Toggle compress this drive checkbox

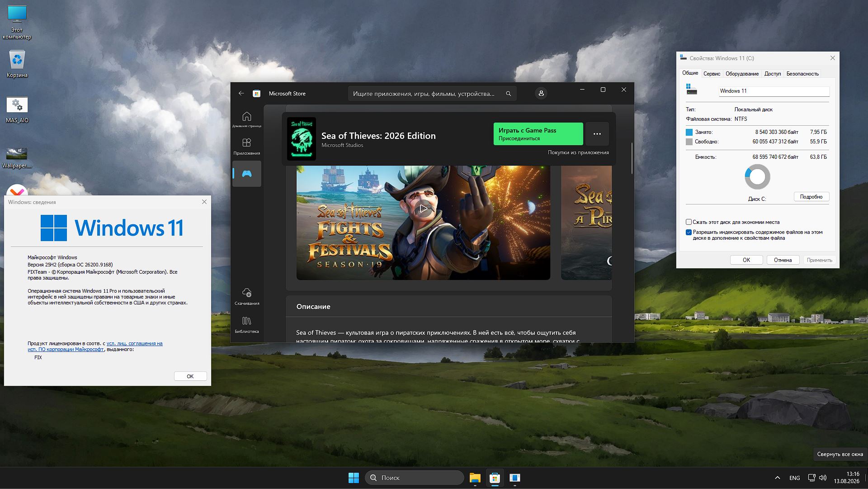pyautogui.click(x=689, y=222)
